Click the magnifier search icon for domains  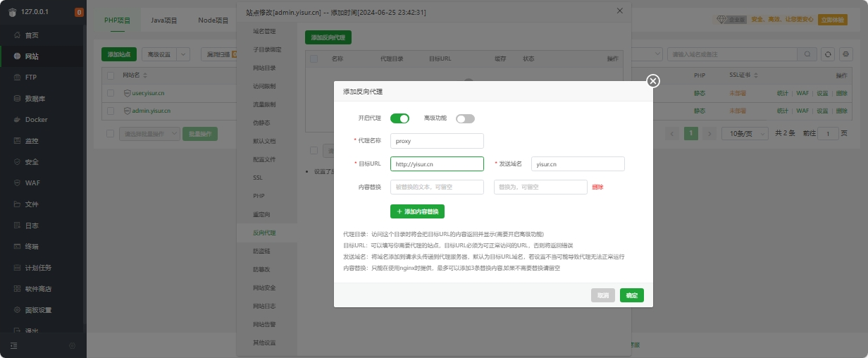(x=807, y=54)
